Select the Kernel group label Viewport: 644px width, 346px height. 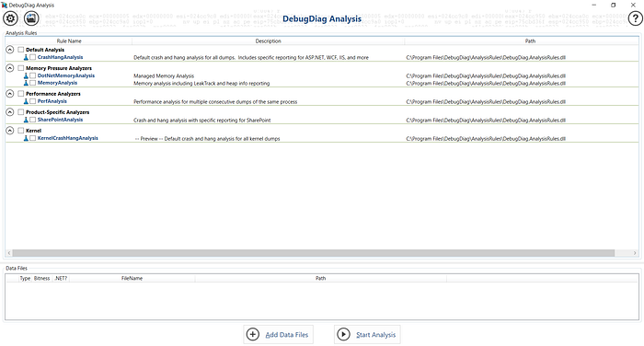(x=33, y=131)
